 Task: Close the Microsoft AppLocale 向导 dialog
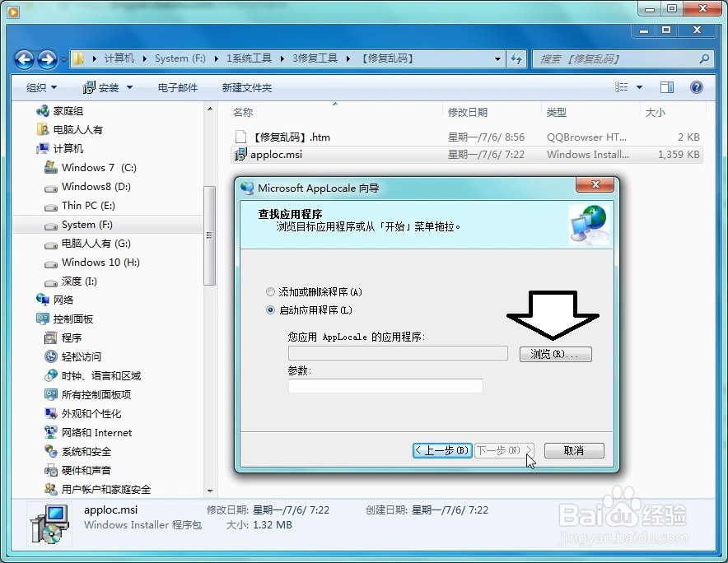595,184
